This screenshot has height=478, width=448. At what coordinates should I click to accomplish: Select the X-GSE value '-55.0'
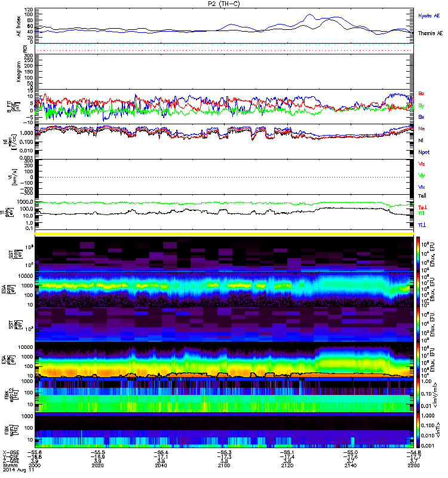click(351, 452)
